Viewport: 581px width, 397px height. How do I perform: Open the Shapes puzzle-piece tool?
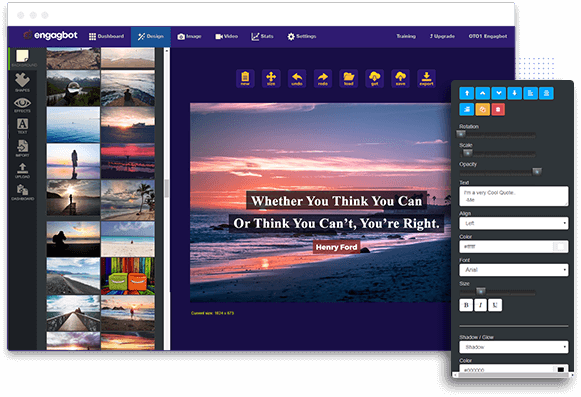point(22,82)
